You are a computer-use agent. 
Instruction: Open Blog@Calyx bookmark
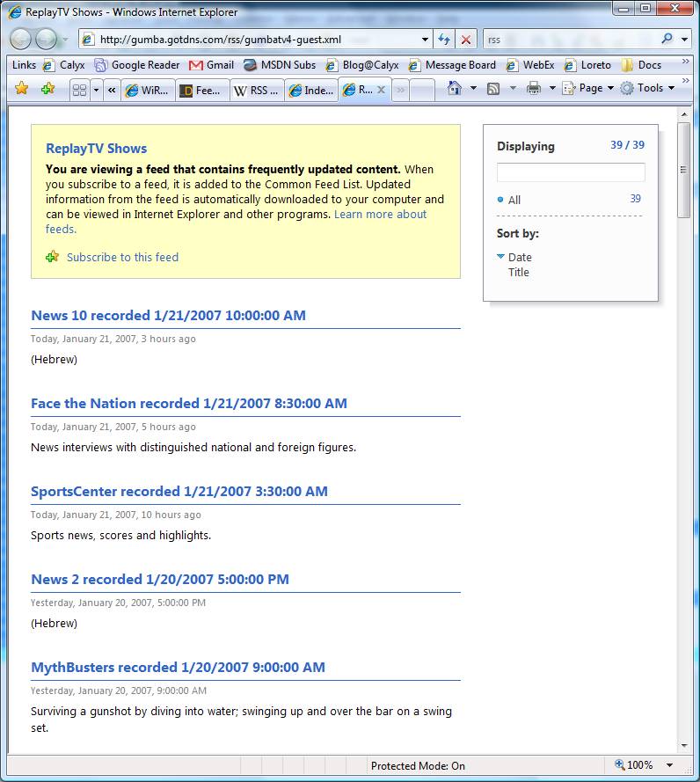[362, 65]
